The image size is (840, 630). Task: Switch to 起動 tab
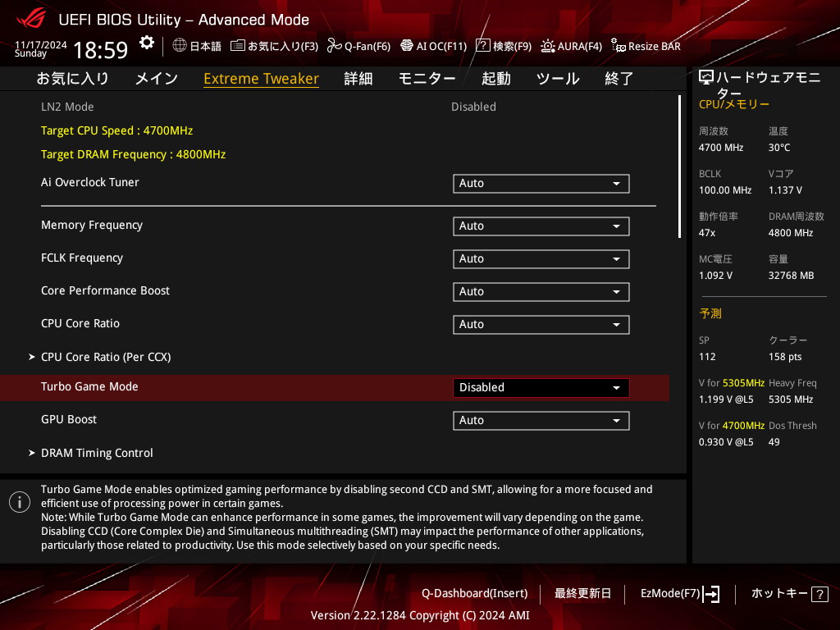[495, 79]
